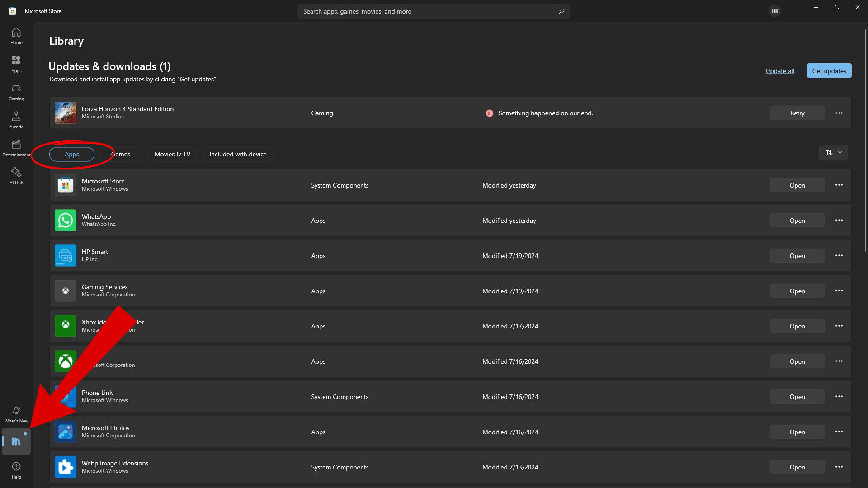The image size is (868, 488).
Task: Open Help at the sidebar bottom
Action: pos(16,470)
